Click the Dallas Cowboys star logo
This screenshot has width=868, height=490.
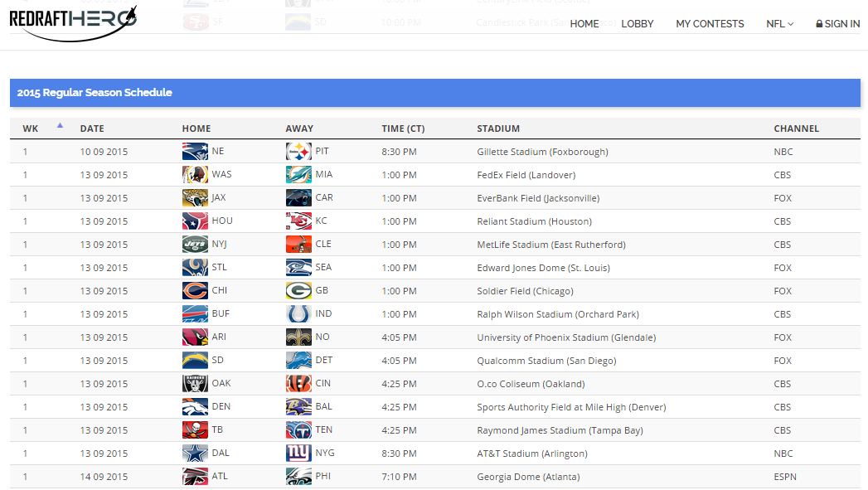[195, 454]
